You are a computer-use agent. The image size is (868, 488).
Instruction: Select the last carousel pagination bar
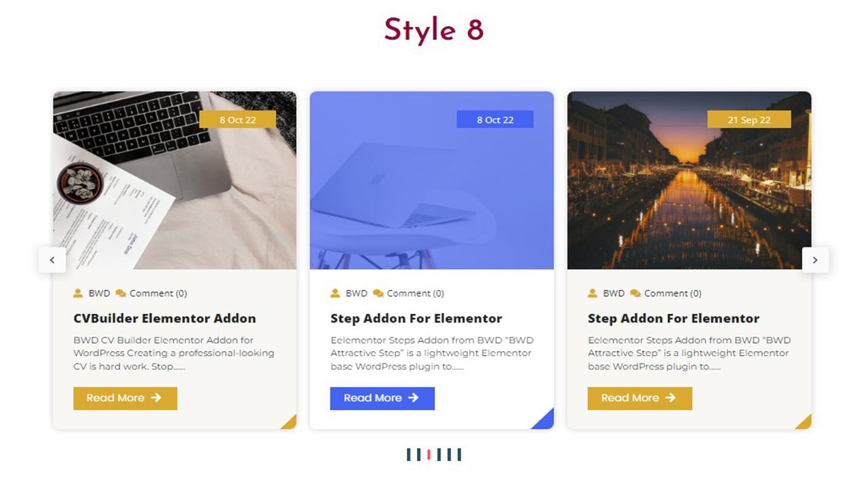(459, 455)
